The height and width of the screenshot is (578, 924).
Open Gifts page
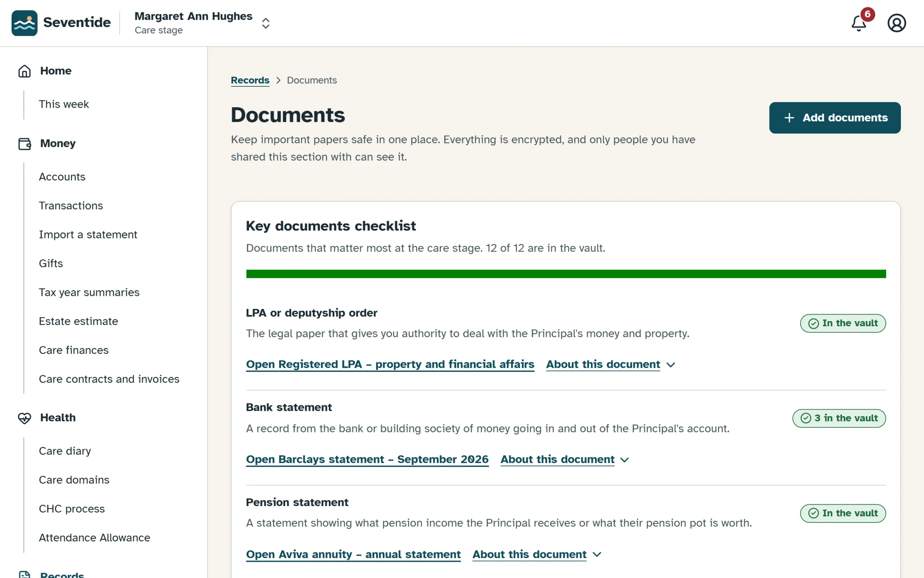(51, 263)
